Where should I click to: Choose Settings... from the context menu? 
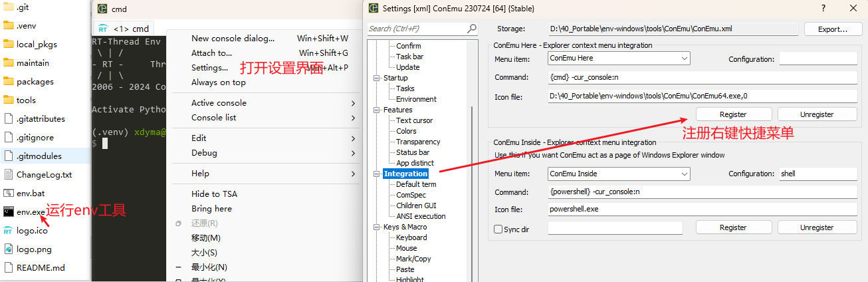pos(209,68)
